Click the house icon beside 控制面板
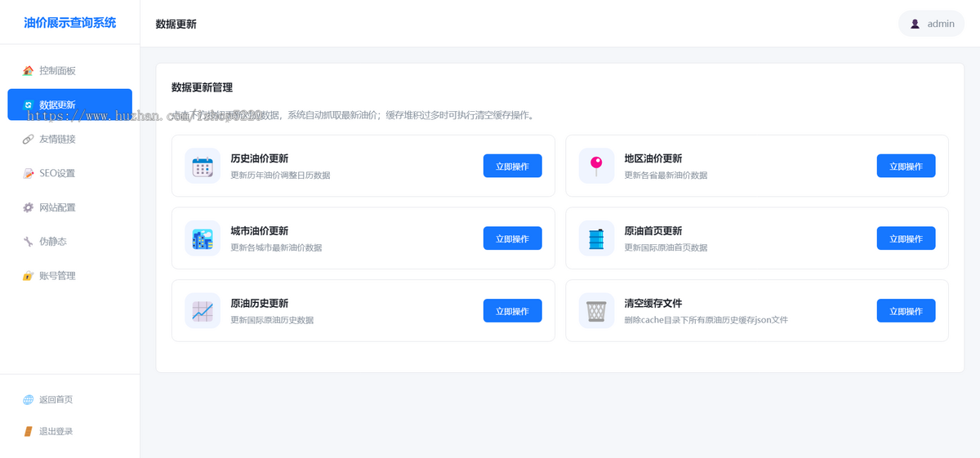This screenshot has height=458, width=980. coord(29,71)
